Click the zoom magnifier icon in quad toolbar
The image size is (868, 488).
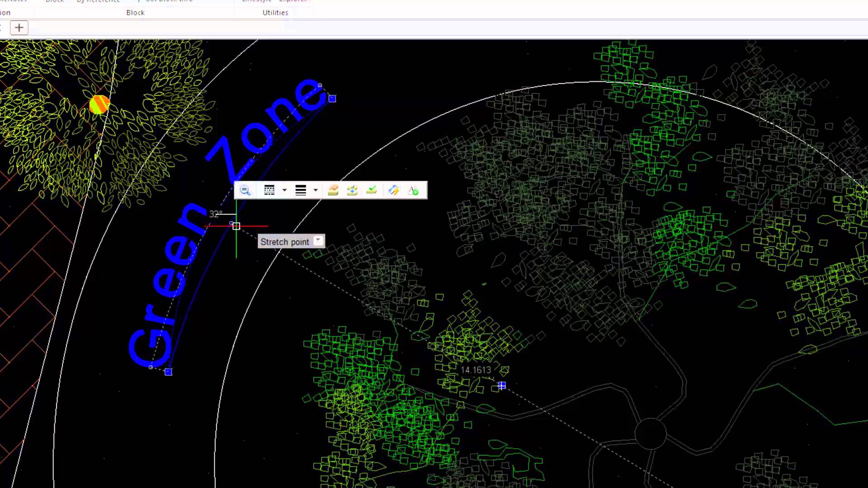click(245, 190)
